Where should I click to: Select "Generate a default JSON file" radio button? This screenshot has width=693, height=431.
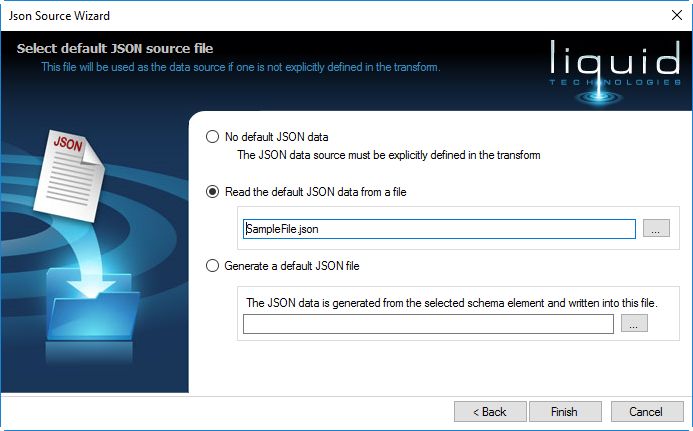[212, 266]
